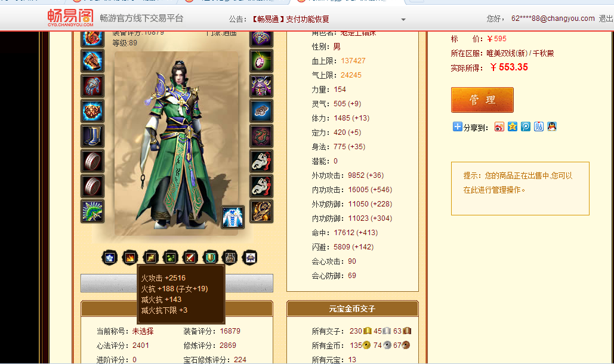The width and height of the screenshot is (614, 364).
Task: Select the green feather fan weapon slot
Action: click(92, 211)
